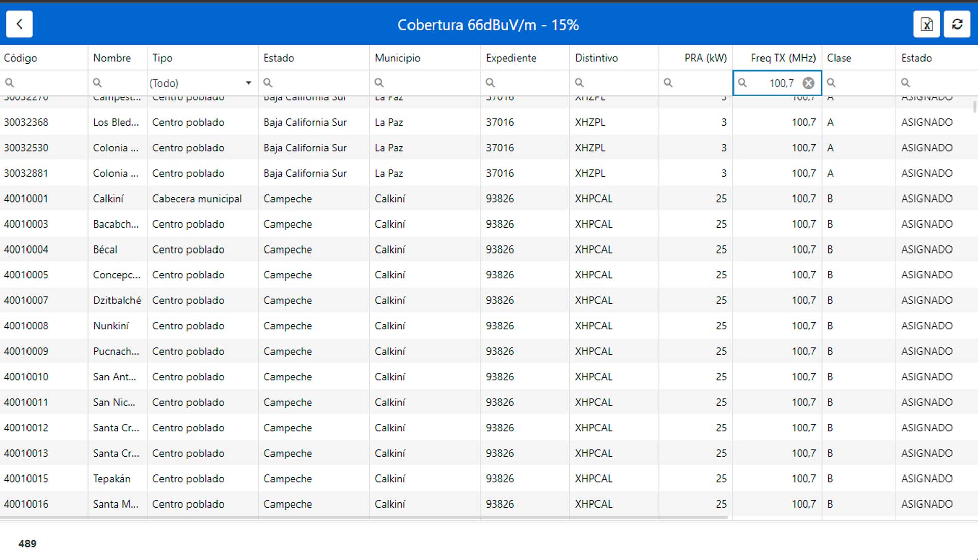978x560 pixels.
Task: Open the Tipo filter dropdown
Action: pos(248,83)
